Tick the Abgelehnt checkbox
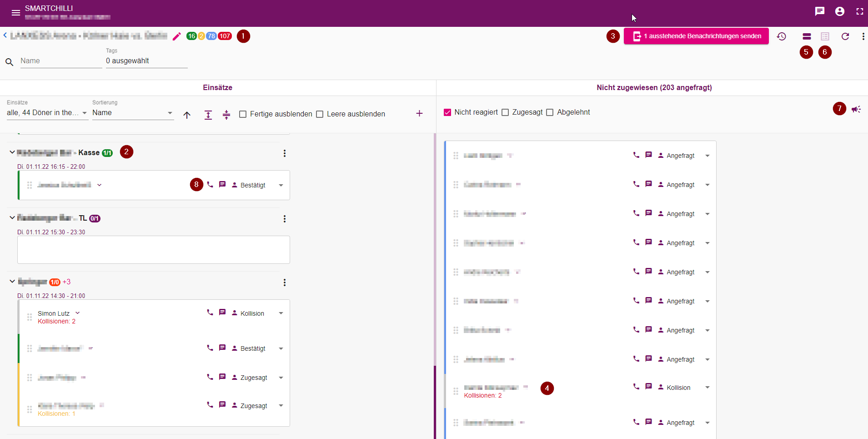 [550, 112]
